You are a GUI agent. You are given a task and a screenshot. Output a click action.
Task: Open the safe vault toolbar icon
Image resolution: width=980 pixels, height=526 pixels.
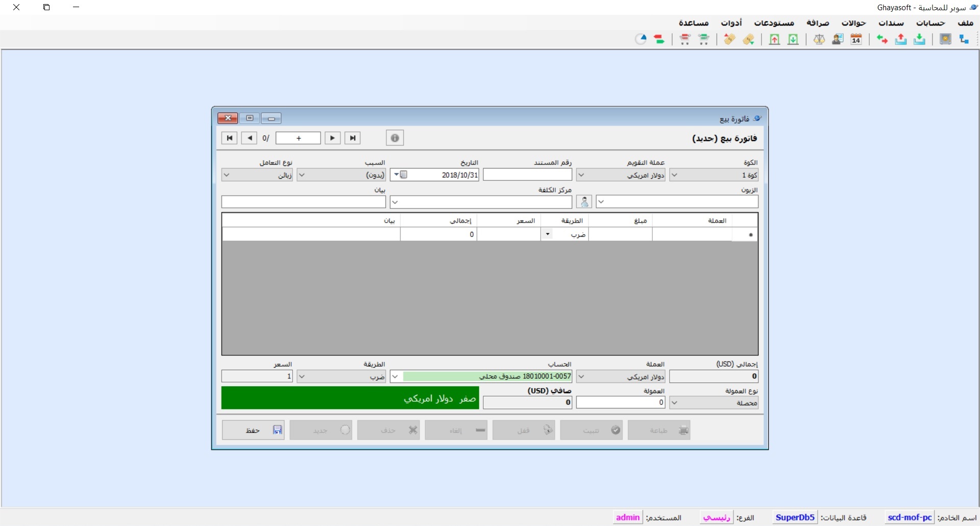point(945,39)
